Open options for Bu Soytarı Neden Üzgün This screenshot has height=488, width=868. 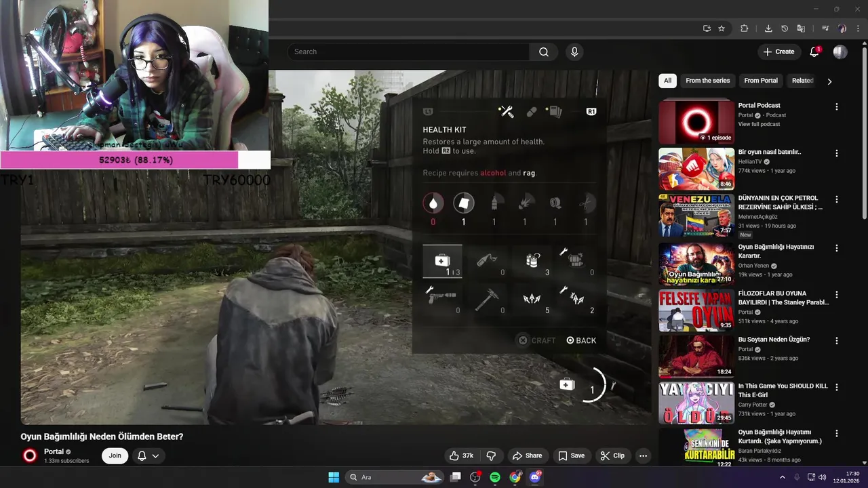click(836, 341)
